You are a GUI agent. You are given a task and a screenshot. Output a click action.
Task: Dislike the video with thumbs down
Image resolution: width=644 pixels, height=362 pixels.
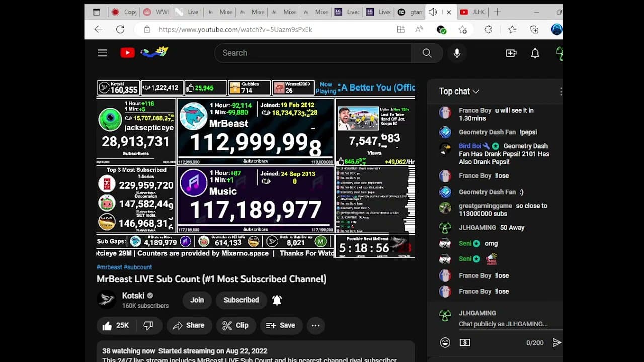(148, 325)
